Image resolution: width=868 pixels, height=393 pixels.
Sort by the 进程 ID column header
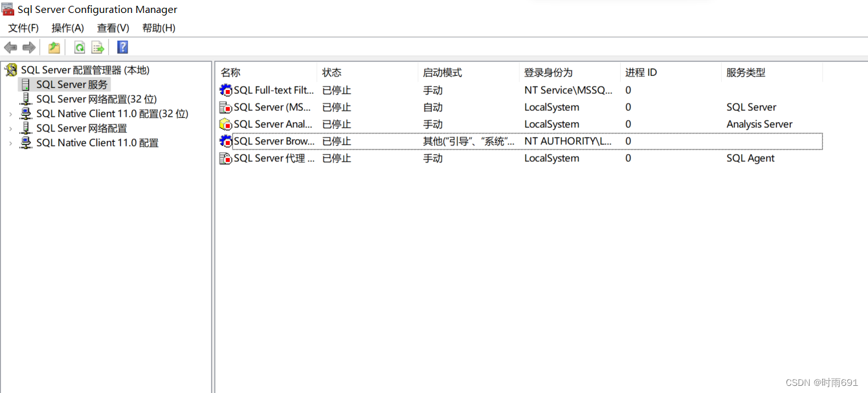671,73
